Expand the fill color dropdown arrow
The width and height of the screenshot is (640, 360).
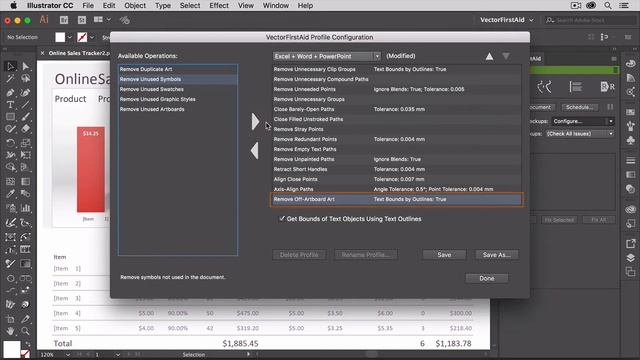[70, 37]
